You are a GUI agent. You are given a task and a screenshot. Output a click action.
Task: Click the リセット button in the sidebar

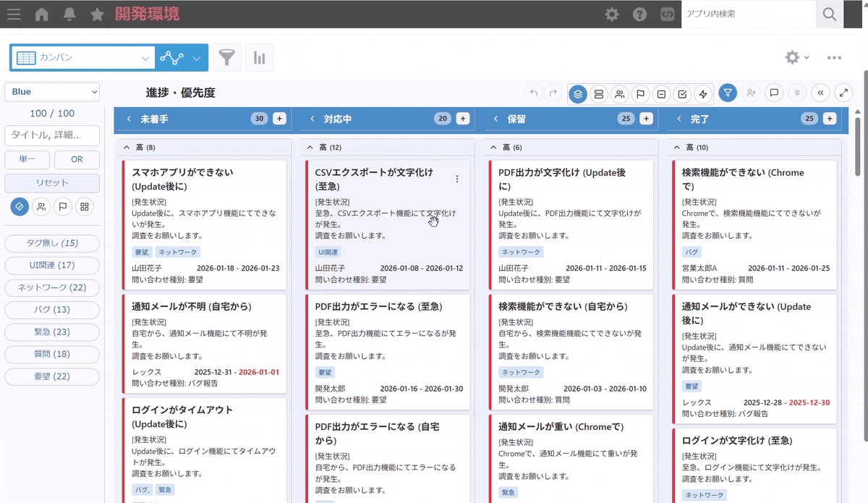[x=51, y=183]
